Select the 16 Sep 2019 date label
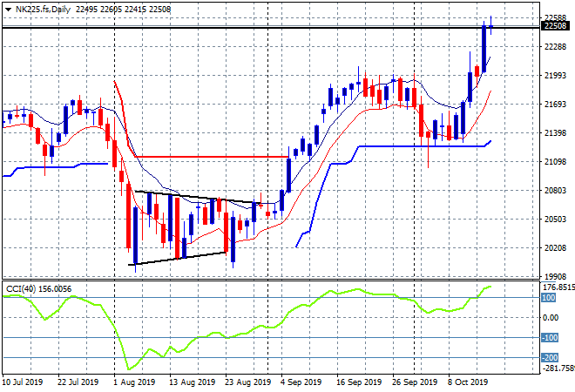Image resolution: width=575 pixels, height=392 pixels. [359, 382]
